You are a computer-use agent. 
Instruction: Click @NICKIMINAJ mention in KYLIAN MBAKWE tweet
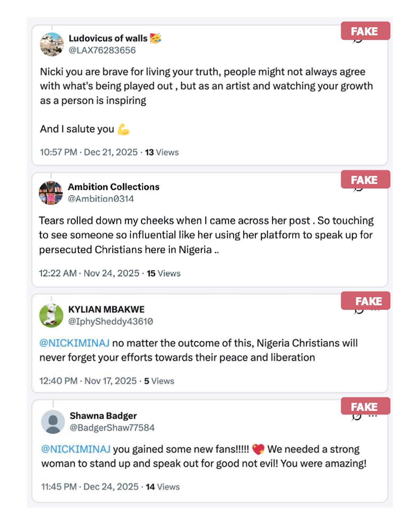[x=74, y=343]
